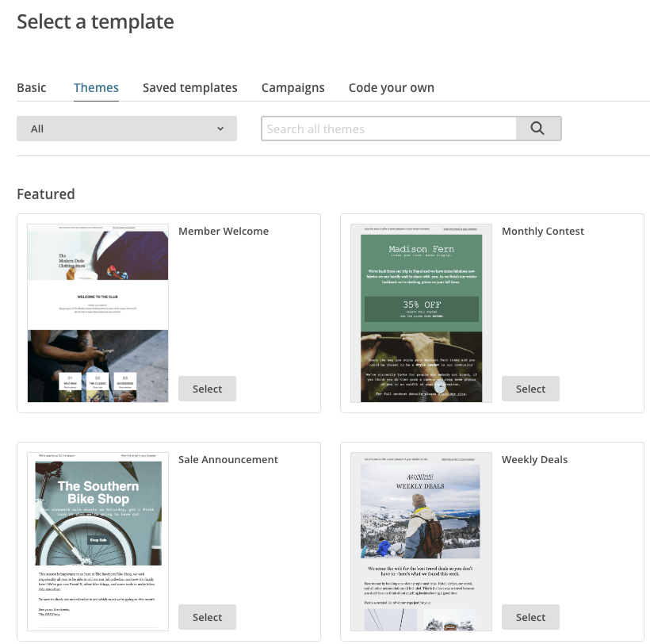Focus the Search all themes field
This screenshot has height=644, width=650.
(x=389, y=128)
